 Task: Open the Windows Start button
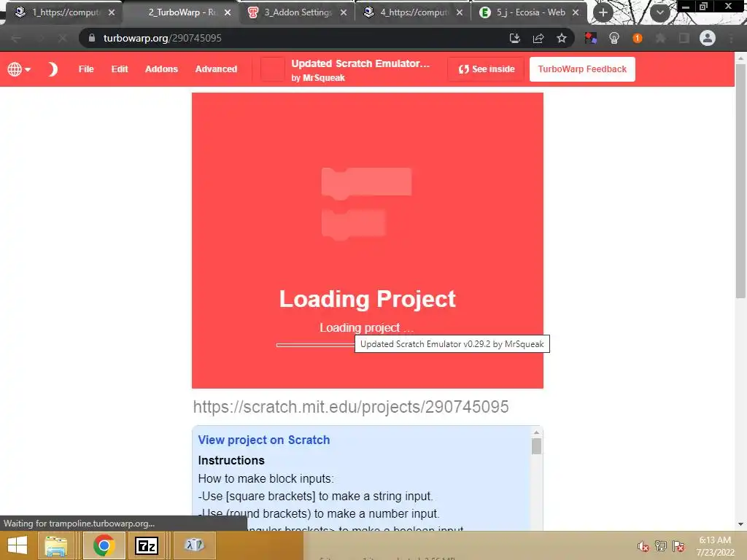(x=18, y=545)
